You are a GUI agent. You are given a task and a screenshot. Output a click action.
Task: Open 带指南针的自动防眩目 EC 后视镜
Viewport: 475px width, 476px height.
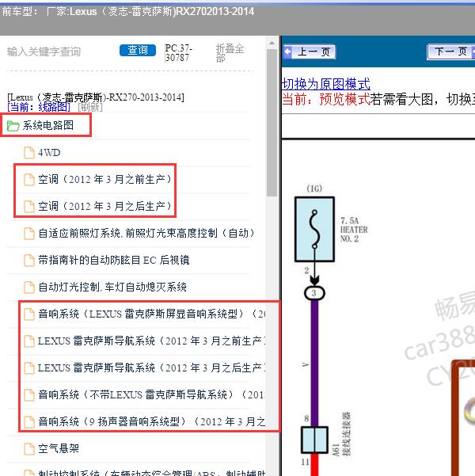click(114, 260)
